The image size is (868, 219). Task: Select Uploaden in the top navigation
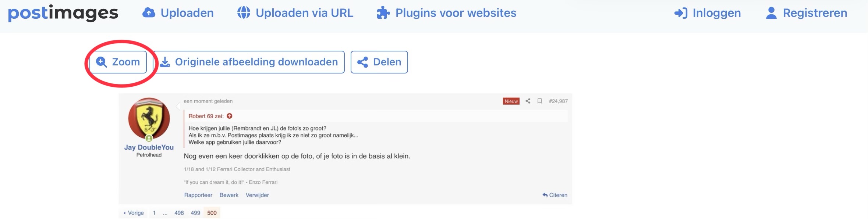[178, 13]
